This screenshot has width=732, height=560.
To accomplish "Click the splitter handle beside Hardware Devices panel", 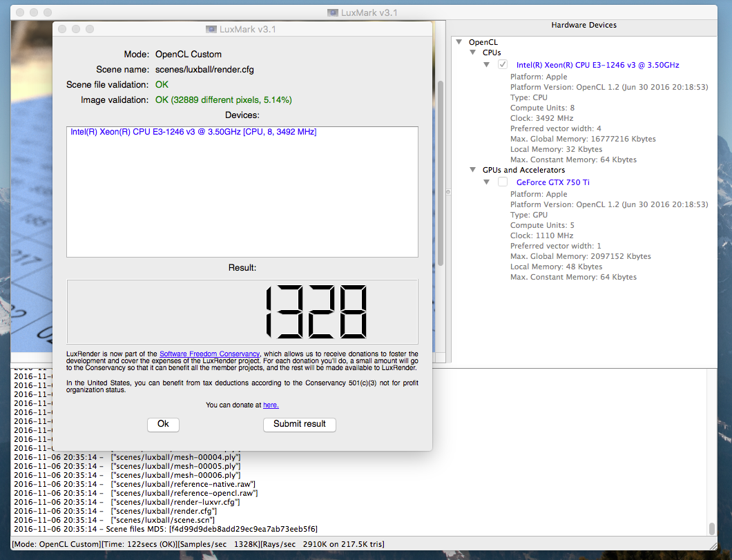I will click(448, 191).
